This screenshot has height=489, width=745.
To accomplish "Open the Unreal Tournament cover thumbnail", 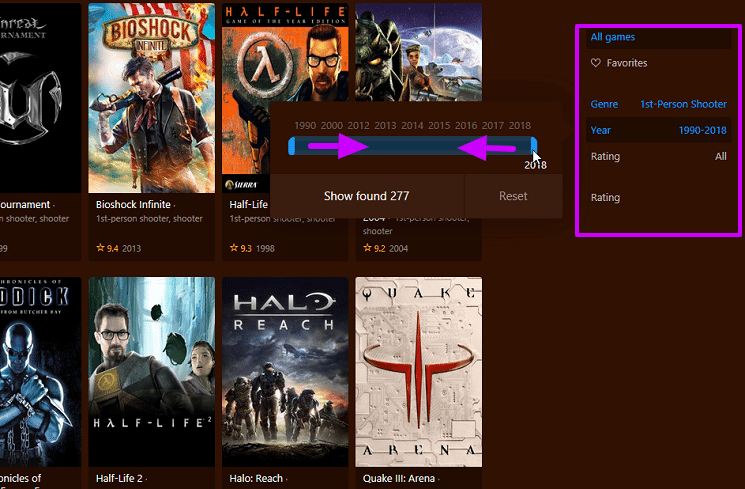I will (x=40, y=98).
